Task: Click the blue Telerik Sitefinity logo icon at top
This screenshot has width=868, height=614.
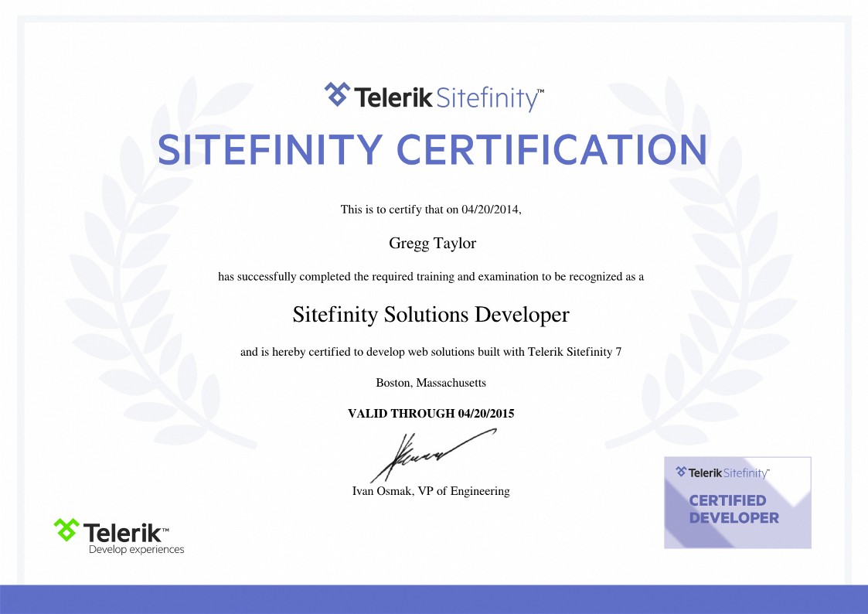Action: tap(337, 94)
